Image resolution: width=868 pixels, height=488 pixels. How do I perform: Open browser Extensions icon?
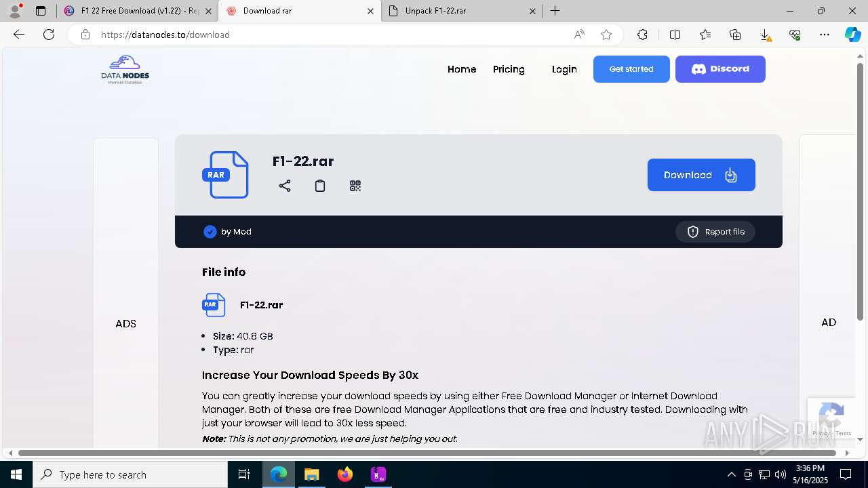642,35
